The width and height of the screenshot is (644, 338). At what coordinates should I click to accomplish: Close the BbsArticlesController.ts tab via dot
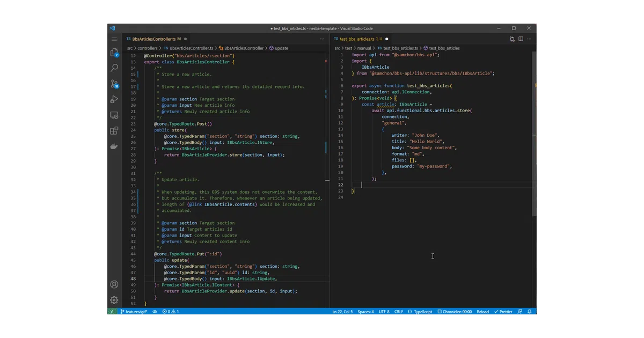coord(186,39)
